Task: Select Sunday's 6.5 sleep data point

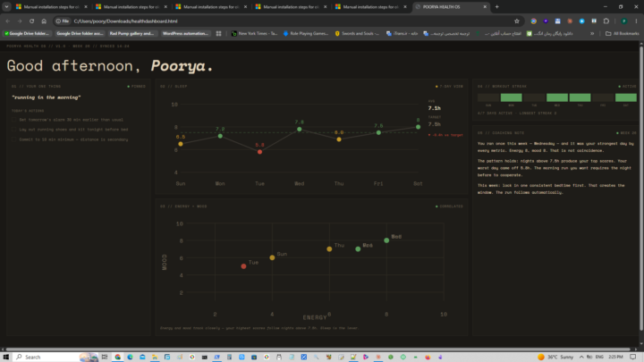Action: 181,144
